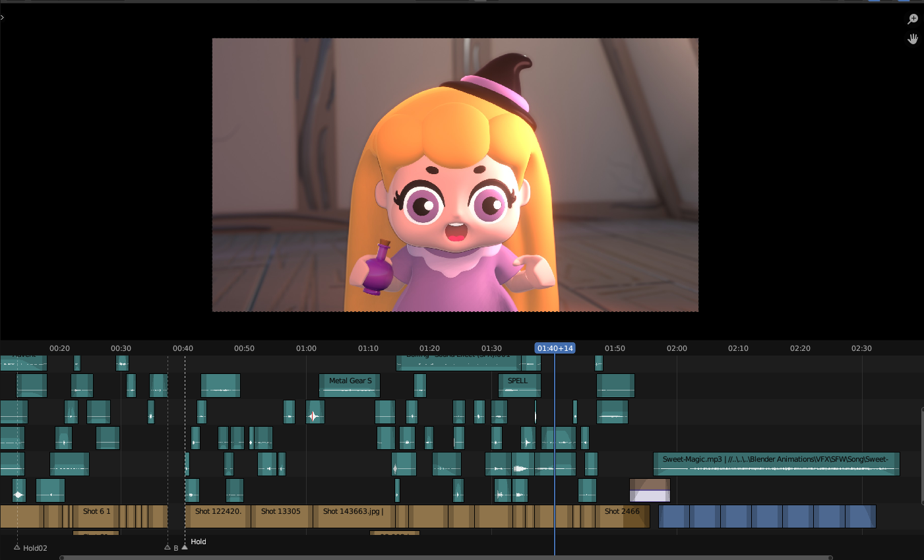Expand the toolbar via the small arrow at the preview's top-left
924x560 pixels.
[2, 17]
